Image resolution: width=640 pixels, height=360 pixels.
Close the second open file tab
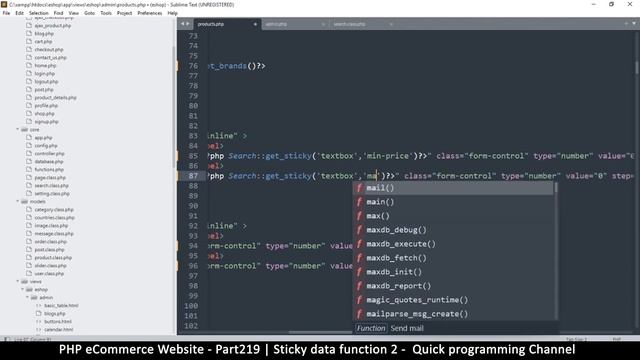coord(323,24)
